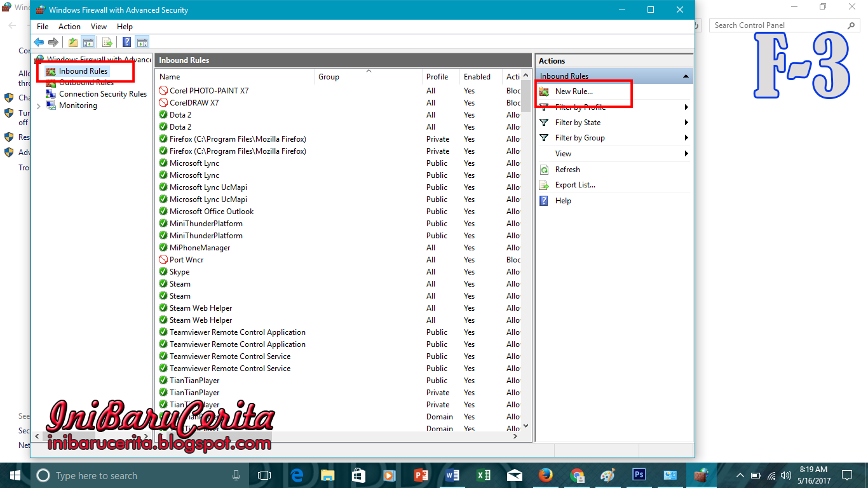Click the green check icon beside MiPhoneManager

pos(163,248)
